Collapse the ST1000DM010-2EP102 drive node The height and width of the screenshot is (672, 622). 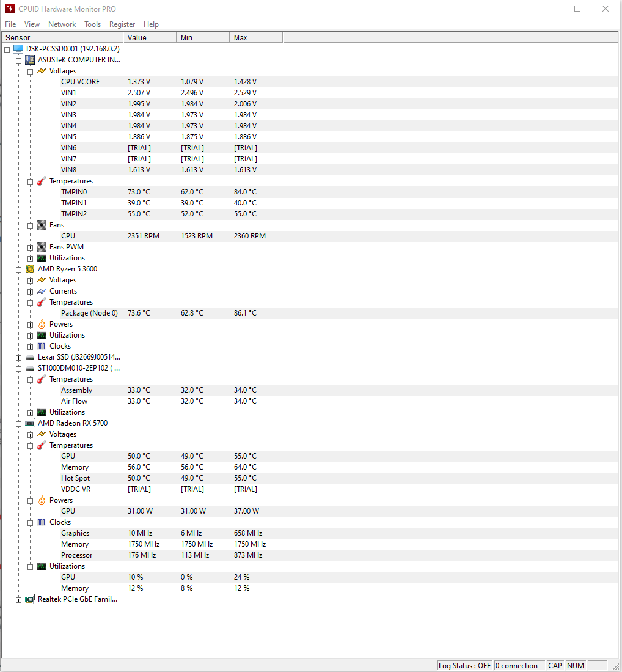(18, 369)
